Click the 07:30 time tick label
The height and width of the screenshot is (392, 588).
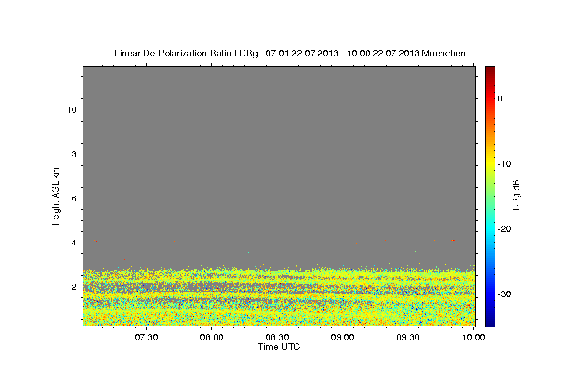pos(147,337)
